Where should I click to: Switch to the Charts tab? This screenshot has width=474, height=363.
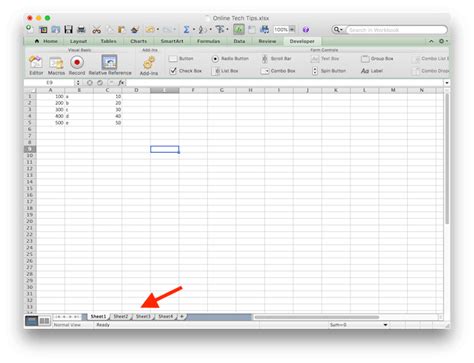[x=139, y=41]
